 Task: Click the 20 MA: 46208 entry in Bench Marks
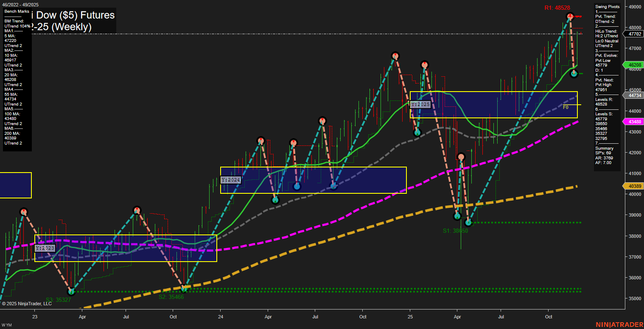click(11, 77)
